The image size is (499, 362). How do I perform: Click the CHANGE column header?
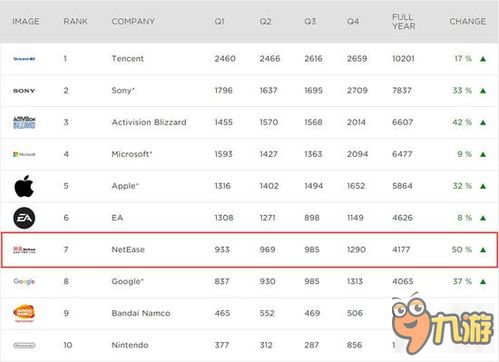click(x=467, y=21)
